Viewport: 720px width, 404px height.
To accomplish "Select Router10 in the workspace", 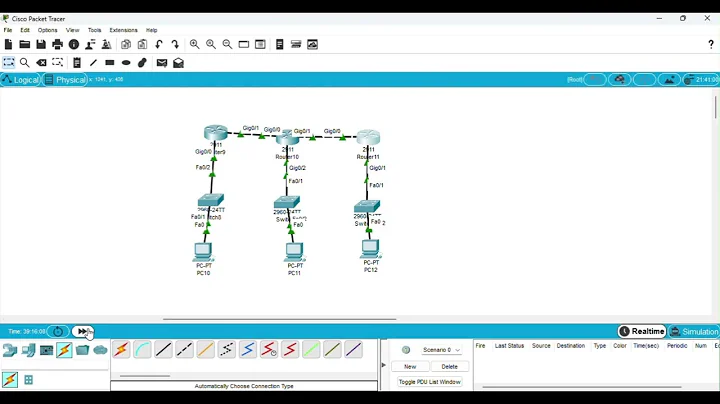I will tap(287, 137).
